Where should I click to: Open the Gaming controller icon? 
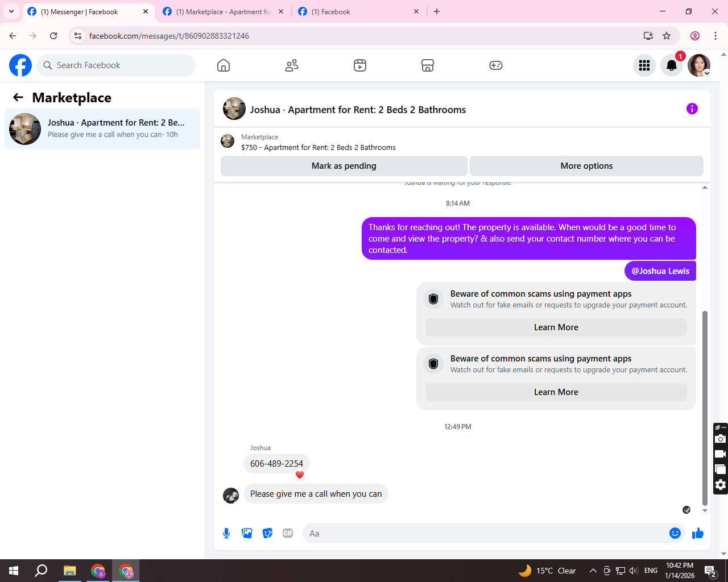click(x=496, y=65)
